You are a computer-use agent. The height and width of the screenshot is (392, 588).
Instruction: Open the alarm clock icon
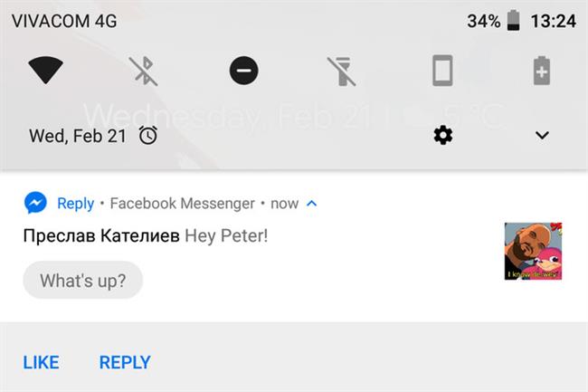click(x=148, y=135)
